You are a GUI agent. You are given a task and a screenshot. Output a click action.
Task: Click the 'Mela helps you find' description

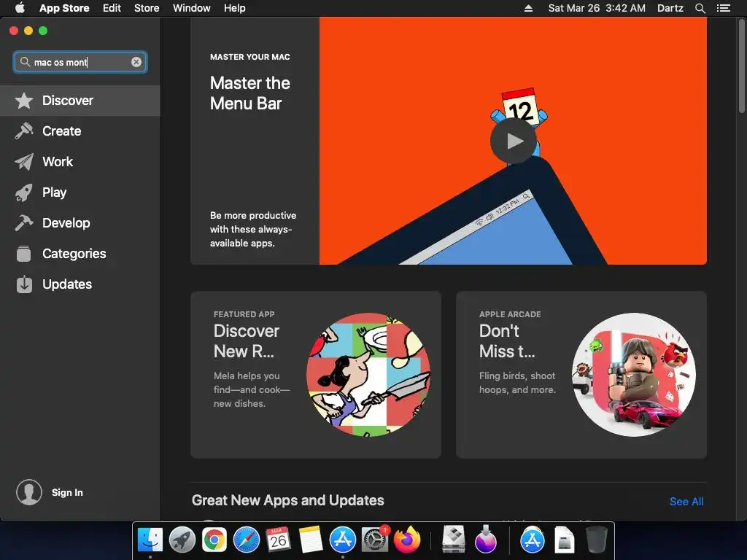pos(252,389)
